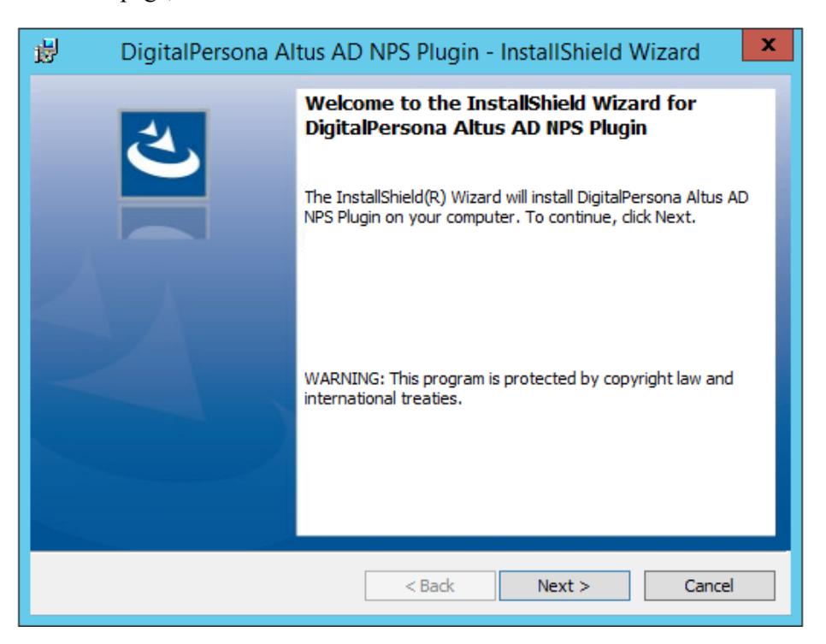The image size is (826, 644).
Task: Click the international treaties text line
Action: pos(383,399)
